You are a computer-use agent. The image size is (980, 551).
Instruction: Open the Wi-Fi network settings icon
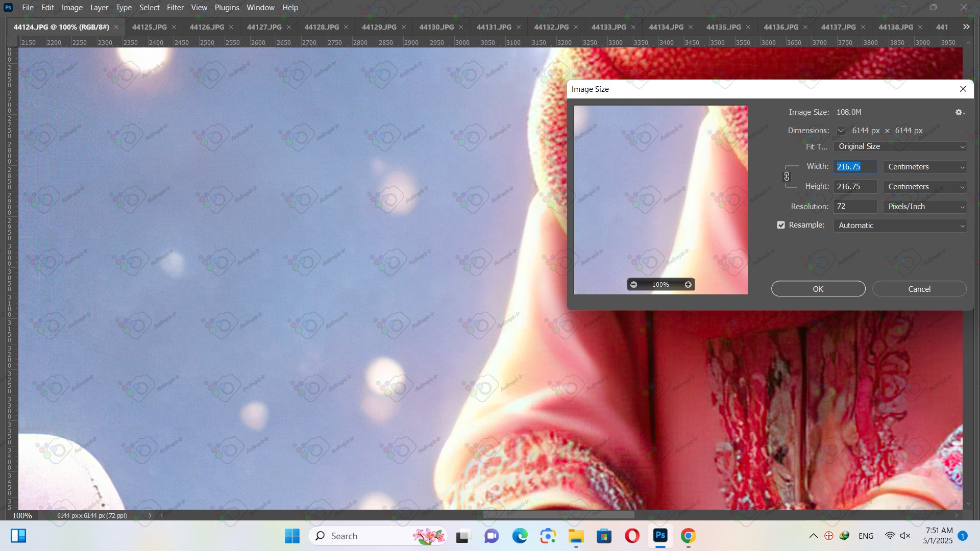890,536
